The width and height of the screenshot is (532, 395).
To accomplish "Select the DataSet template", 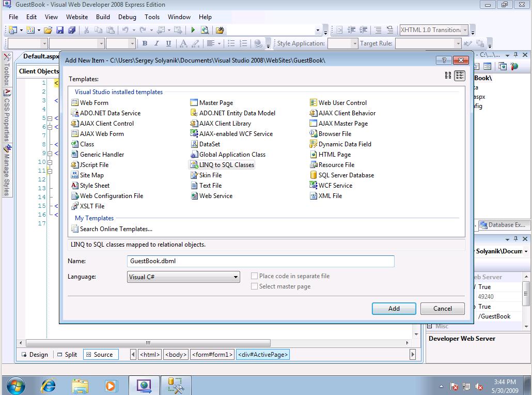I will tap(205, 144).
